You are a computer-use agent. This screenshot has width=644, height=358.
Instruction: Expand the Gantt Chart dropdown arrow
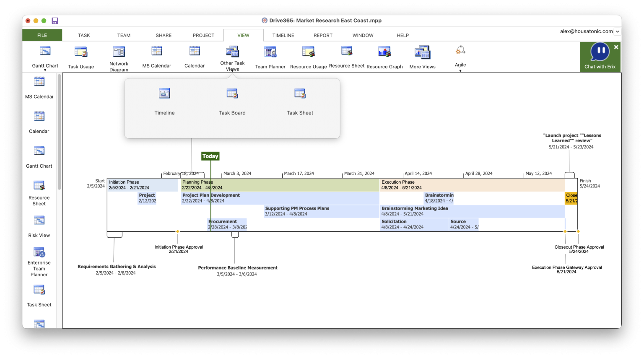click(x=45, y=70)
